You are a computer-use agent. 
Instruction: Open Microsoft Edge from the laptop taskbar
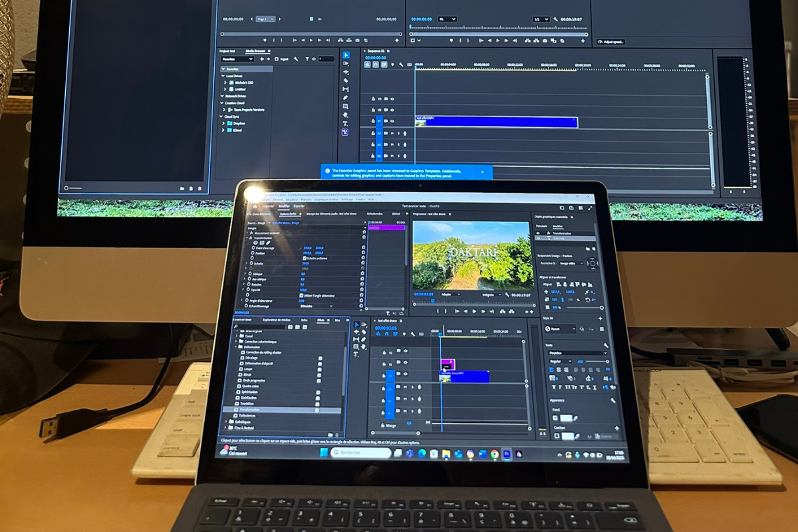pyautogui.click(x=422, y=454)
